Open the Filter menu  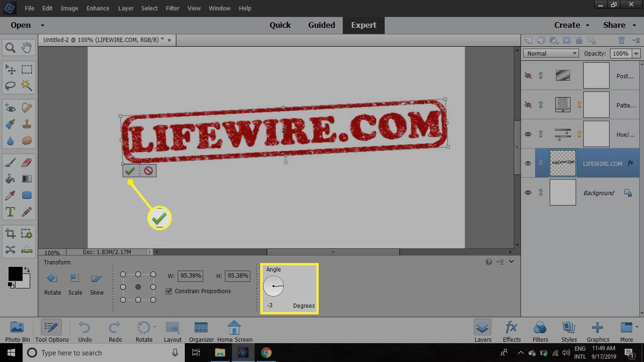[x=173, y=8]
